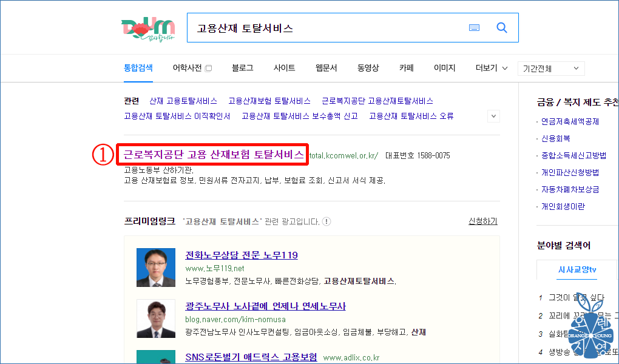Click related search 고용산재보험 토탈서비스
The image size is (619, 364).
pyautogui.click(x=269, y=101)
